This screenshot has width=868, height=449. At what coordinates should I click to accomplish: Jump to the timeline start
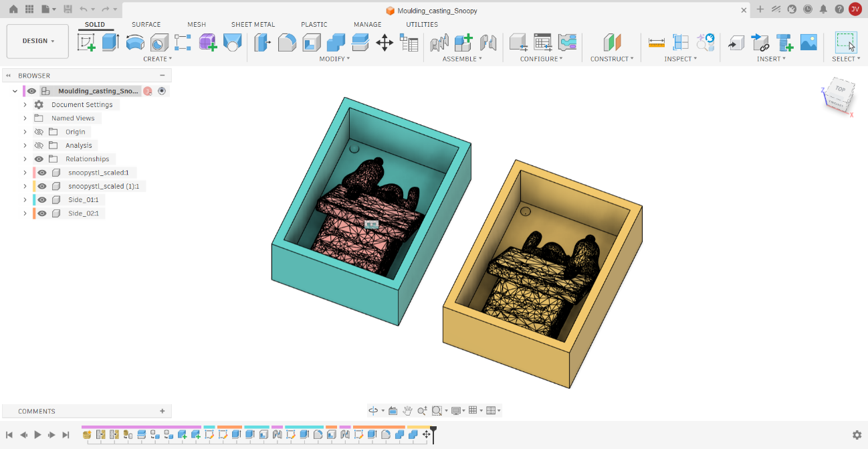click(9, 435)
